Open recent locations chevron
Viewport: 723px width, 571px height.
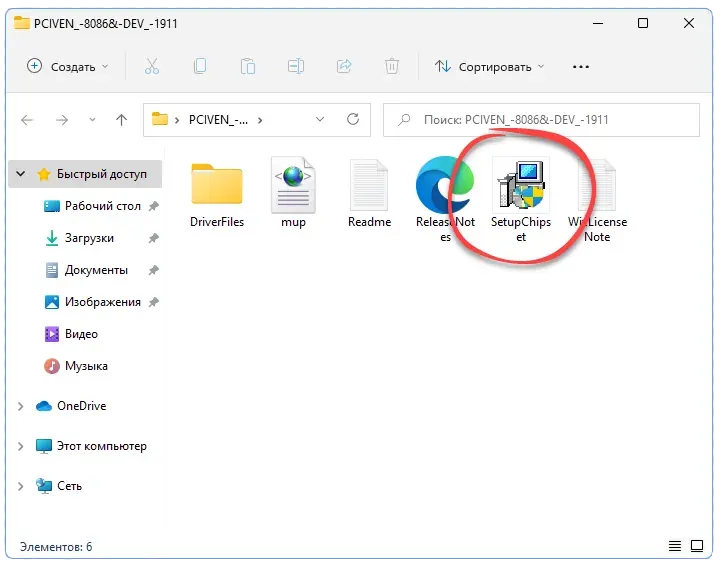coord(92,120)
